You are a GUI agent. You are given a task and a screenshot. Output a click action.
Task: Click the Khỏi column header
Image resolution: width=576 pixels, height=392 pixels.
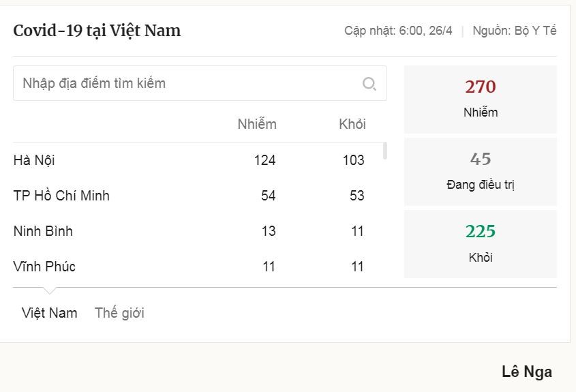coord(352,124)
